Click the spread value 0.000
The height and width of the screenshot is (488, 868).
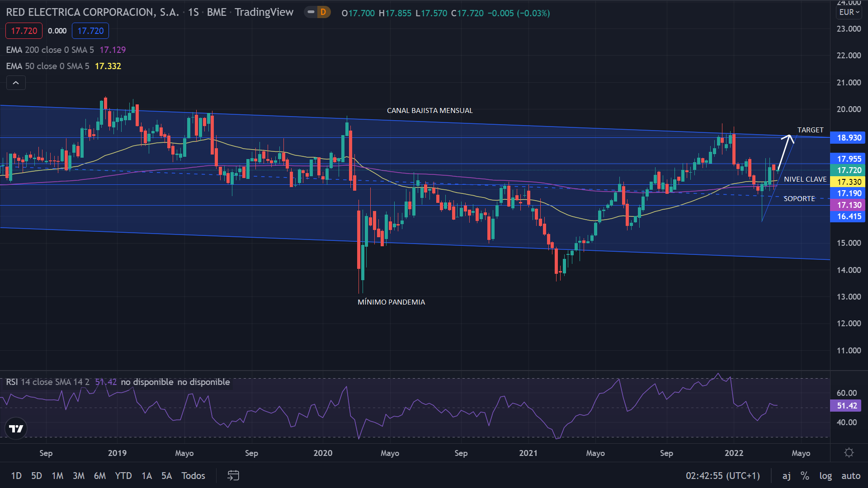coord(57,31)
